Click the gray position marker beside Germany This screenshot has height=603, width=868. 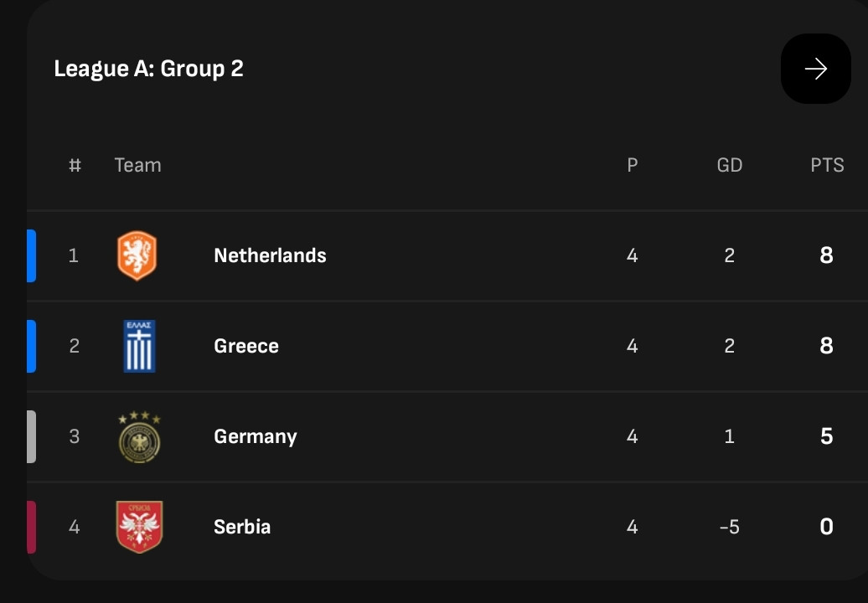point(32,436)
